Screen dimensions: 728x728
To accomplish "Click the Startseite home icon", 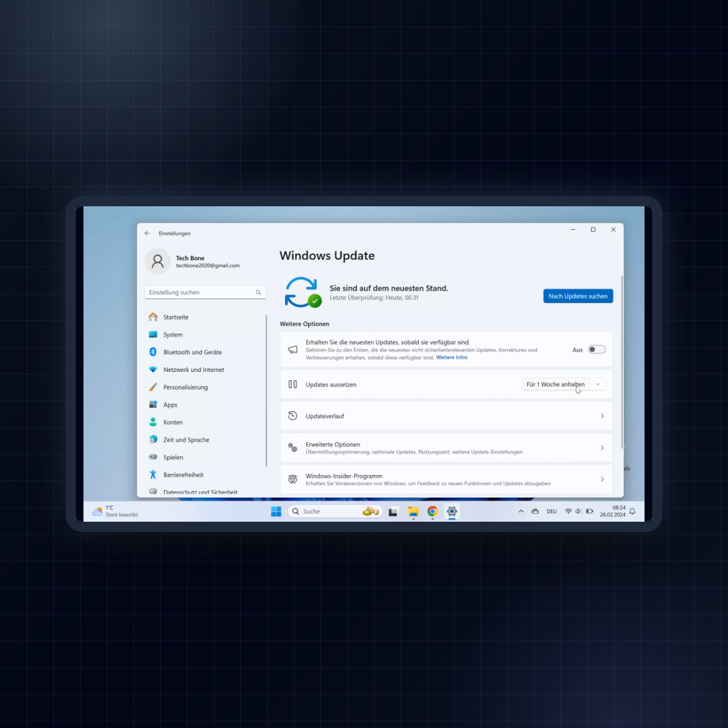I will pos(153,317).
